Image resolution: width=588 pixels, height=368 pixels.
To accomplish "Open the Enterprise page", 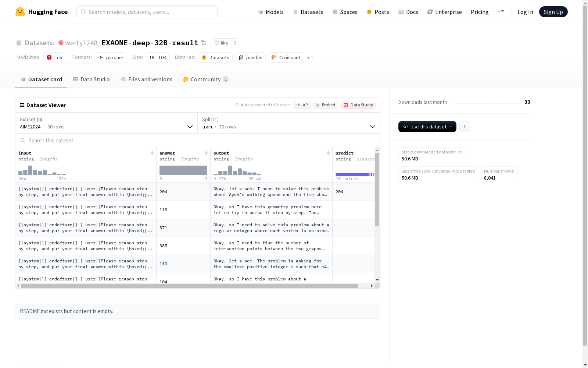I will pyautogui.click(x=444, y=12).
